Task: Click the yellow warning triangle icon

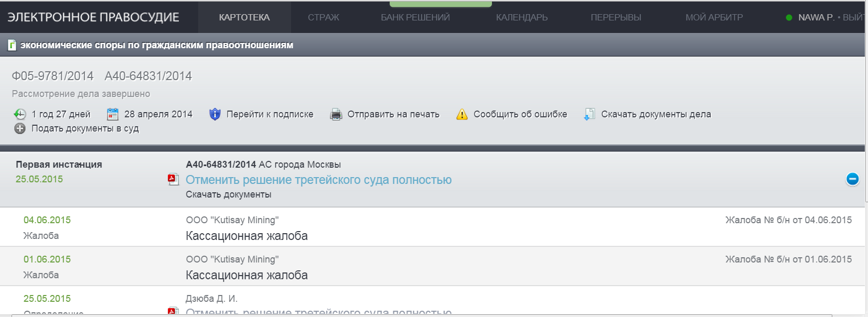Action: 462,114
